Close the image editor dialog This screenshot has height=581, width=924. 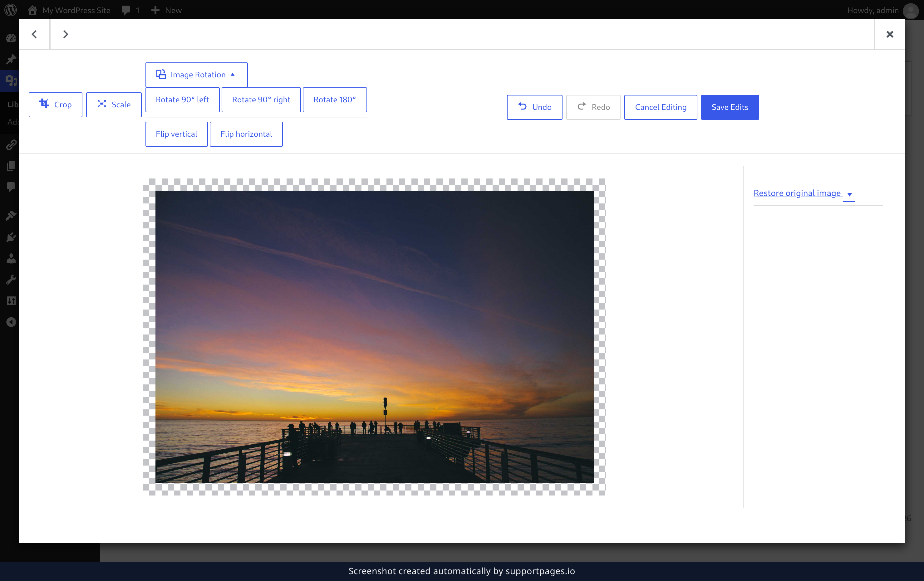tap(889, 34)
